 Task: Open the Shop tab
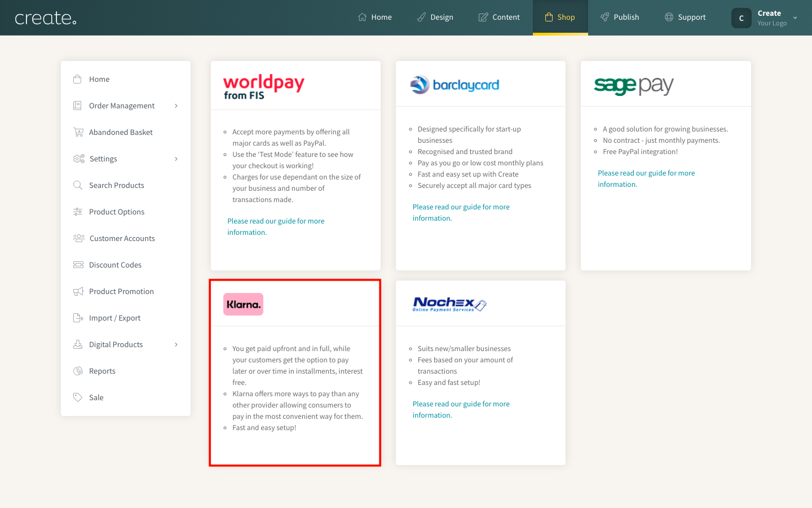coord(561,17)
